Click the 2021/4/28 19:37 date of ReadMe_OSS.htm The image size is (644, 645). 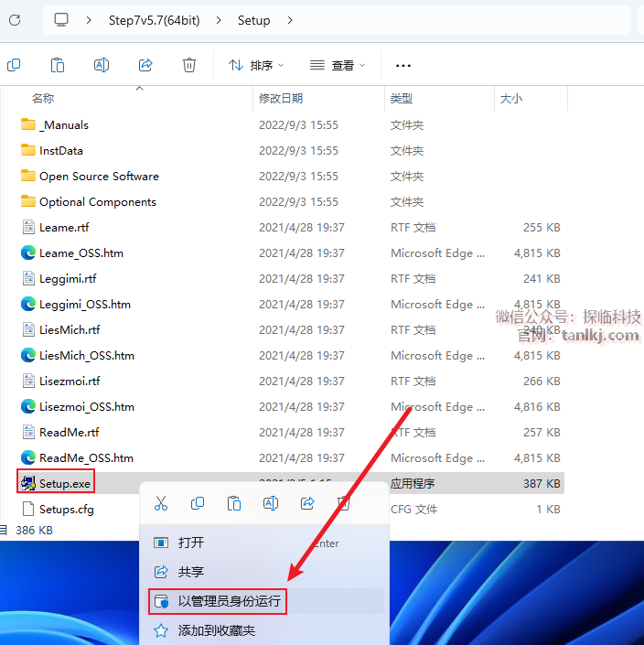point(302,457)
